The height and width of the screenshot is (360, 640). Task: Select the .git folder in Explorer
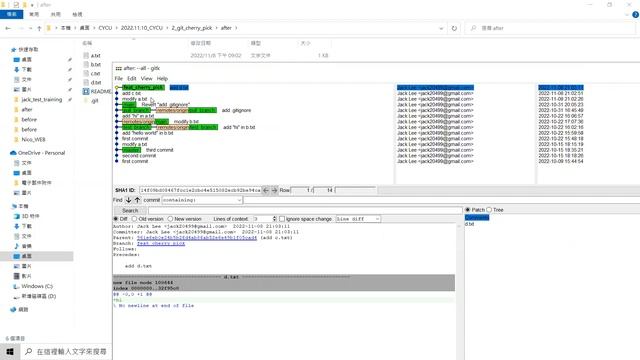94,101
